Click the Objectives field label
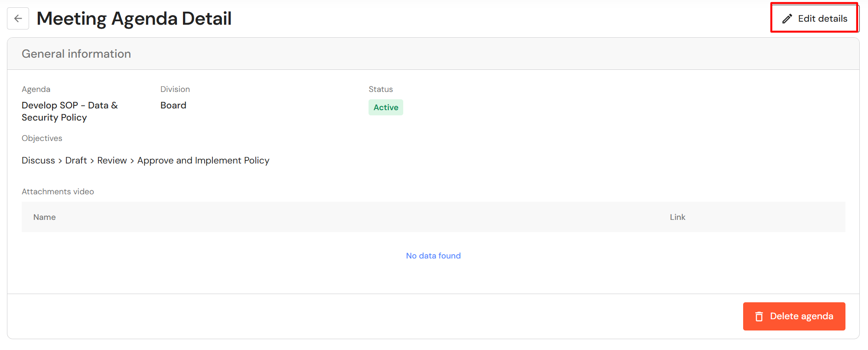This screenshot has width=868, height=350. [42, 138]
